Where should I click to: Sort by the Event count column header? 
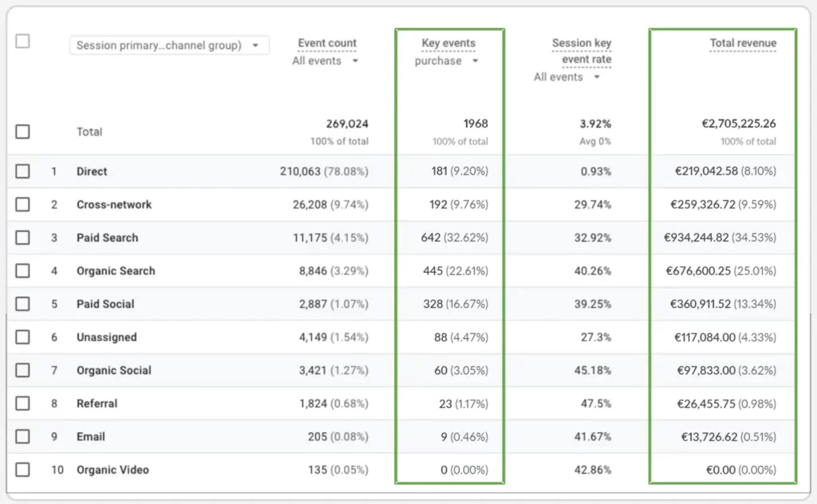tap(326, 42)
